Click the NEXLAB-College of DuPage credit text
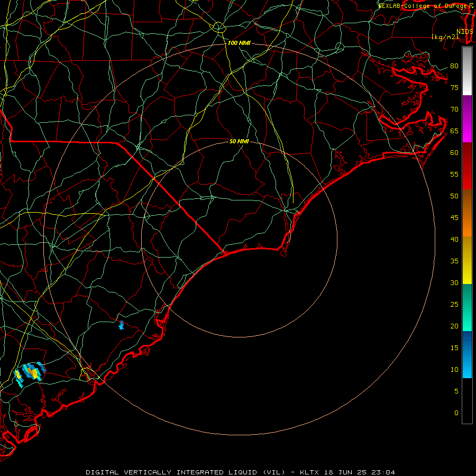 (423, 6)
